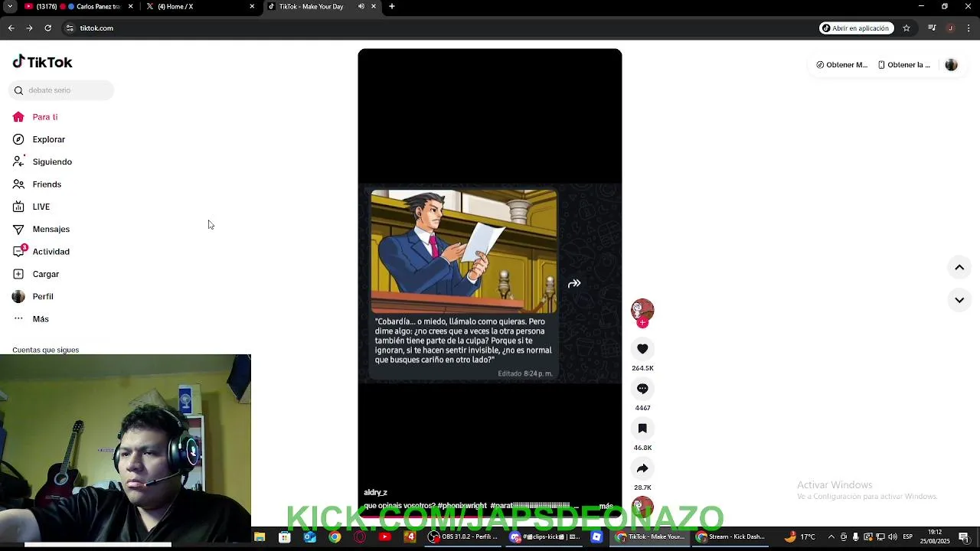The height and width of the screenshot is (551, 980).
Task: Open Perfil from the sidebar
Action: coord(33,296)
